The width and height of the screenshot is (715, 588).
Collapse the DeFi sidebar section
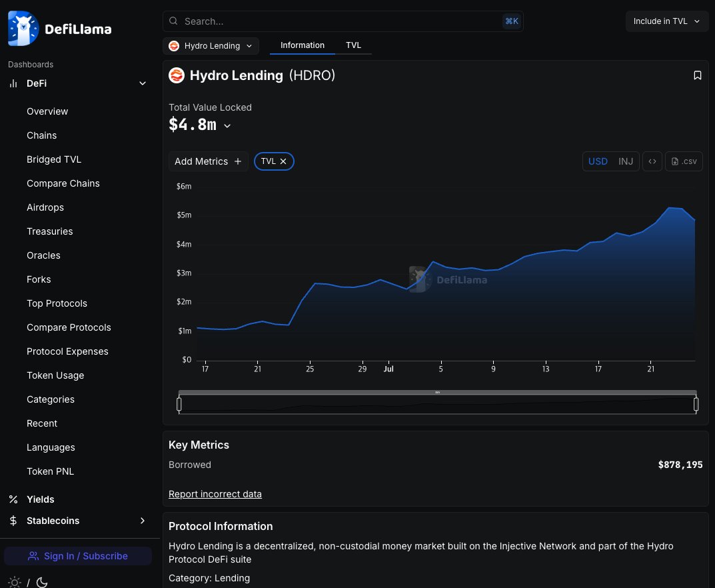point(143,83)
